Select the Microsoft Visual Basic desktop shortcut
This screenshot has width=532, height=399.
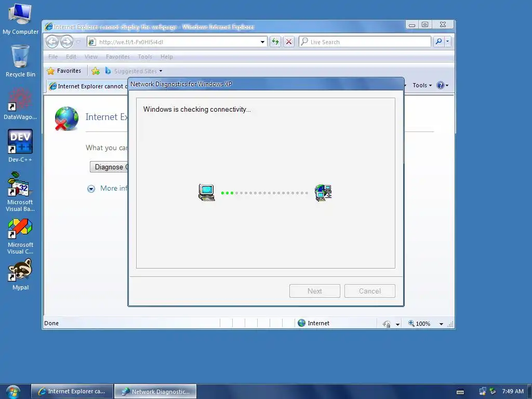click(x=20, y=192)
